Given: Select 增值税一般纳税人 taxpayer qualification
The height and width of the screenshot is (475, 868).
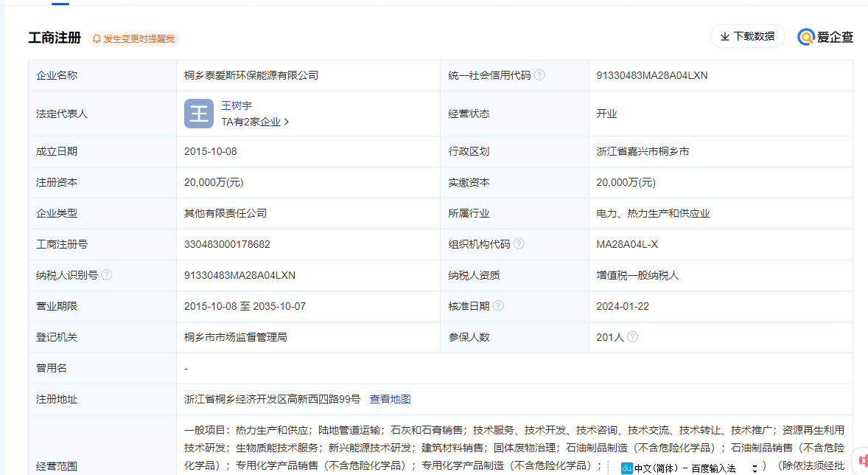Looking at the screenshot, I should 637,275.
